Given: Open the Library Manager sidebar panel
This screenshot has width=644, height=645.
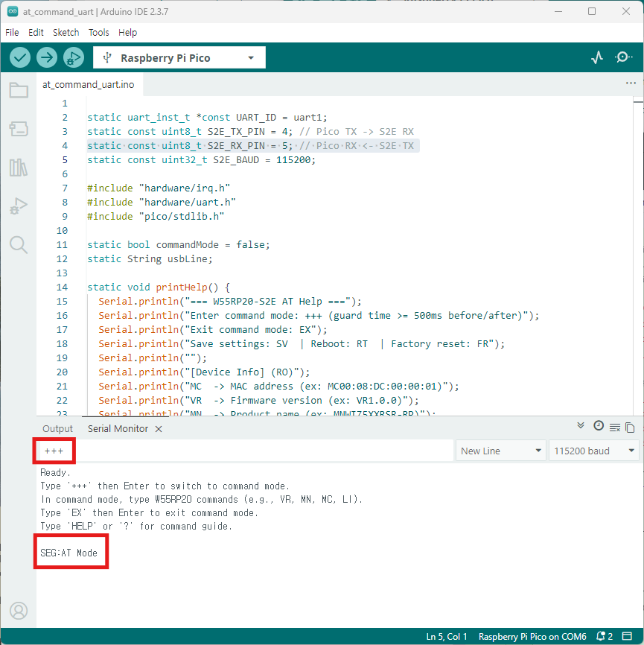Looking at the screenshot, I should [19, 168].
